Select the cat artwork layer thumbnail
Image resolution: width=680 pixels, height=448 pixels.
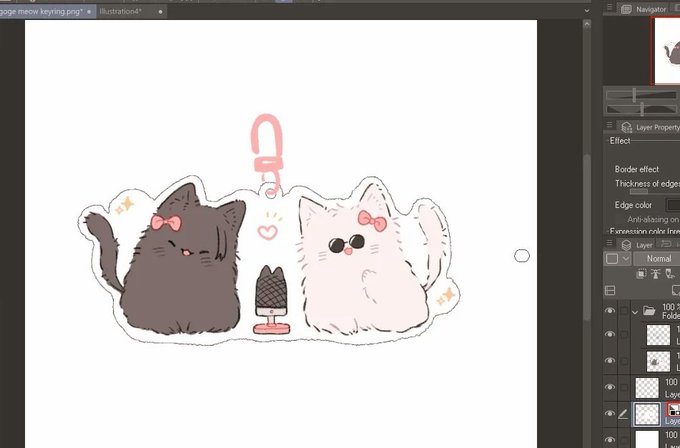pyautogui.click(x=658, y=361)
